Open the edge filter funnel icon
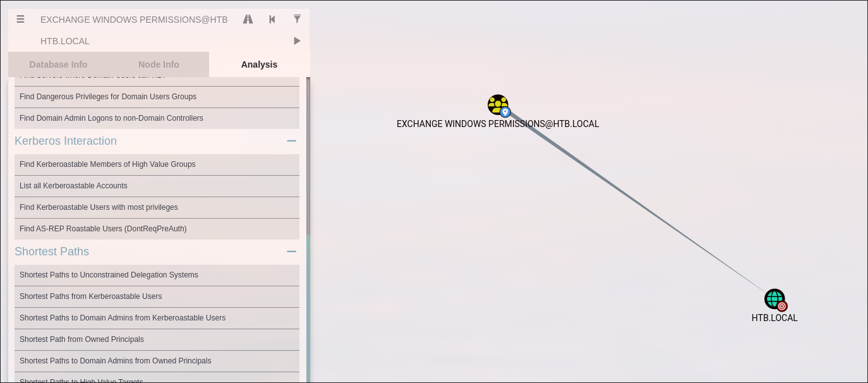The height and width of the screenshot is (383, 868). click(297, 20)
